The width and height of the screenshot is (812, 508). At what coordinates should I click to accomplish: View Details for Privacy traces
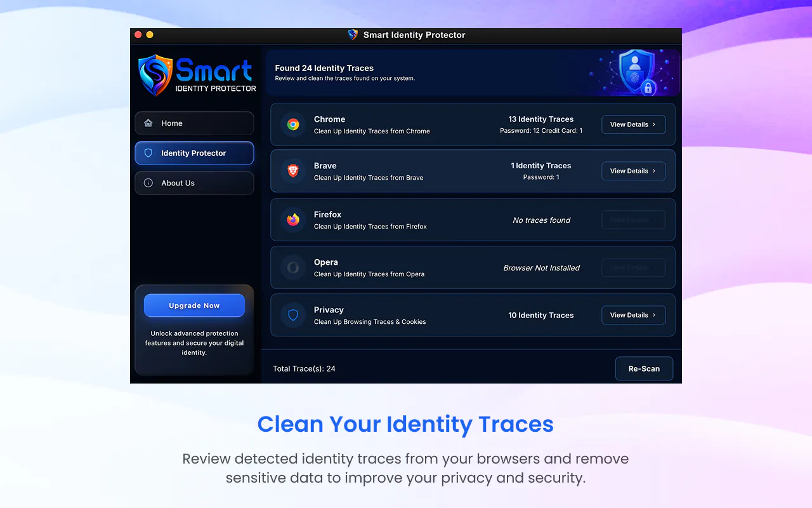point(633,315)
